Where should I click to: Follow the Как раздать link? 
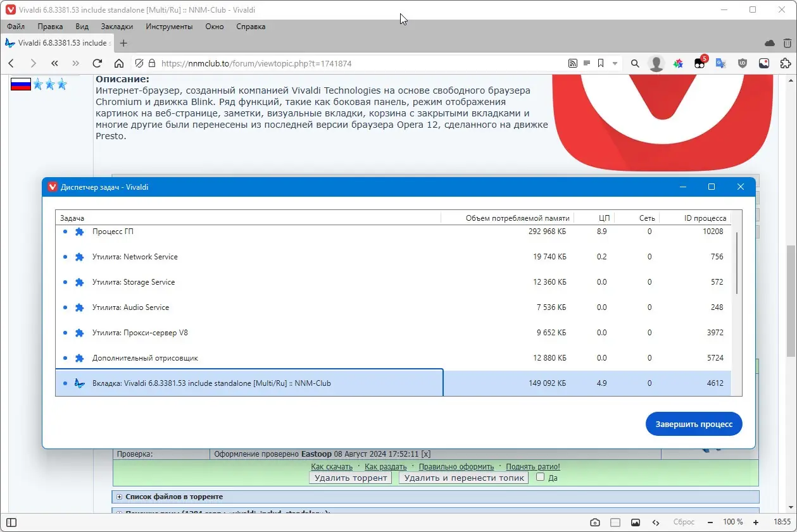(x=386, y=467)
